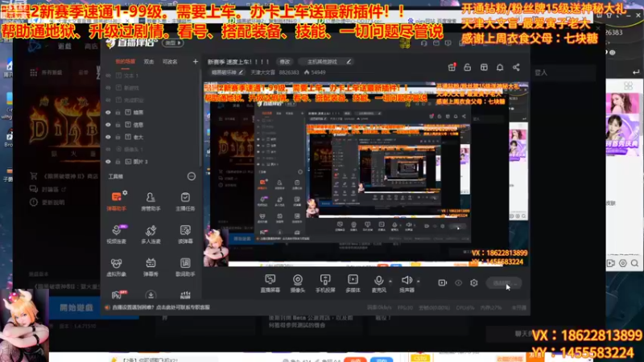This screenshot has width=644, height=362.
Task: Toggle visibility of 新游戏 source
Action: point(108,88)
